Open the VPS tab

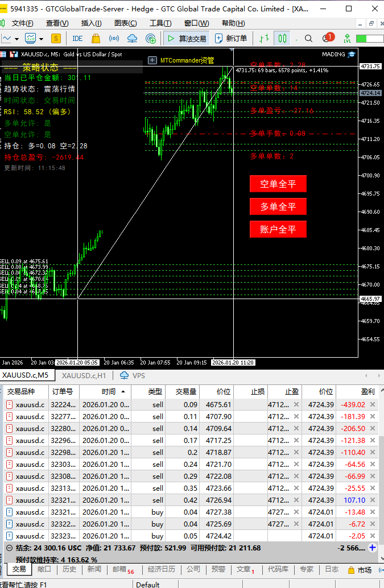tap(133, 375)
